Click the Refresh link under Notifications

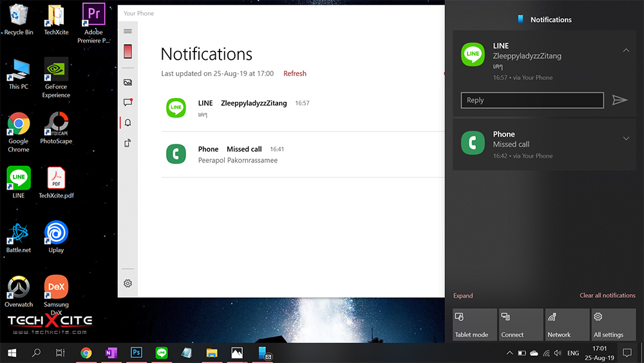tap(294, 74)
